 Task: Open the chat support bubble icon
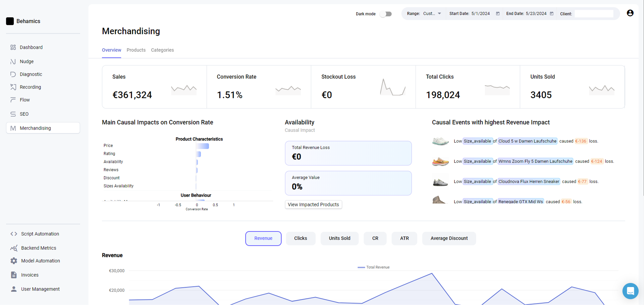(x=630, y=291)
